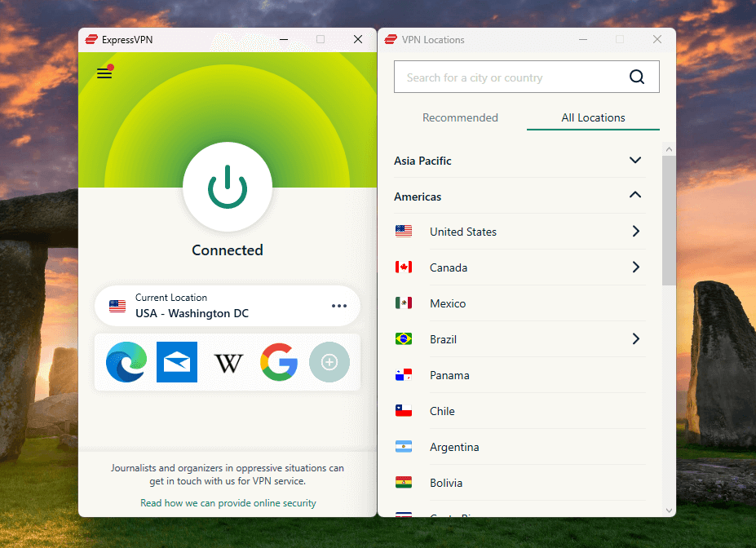Click the Brazil flag icon

[x=404, y=338]
